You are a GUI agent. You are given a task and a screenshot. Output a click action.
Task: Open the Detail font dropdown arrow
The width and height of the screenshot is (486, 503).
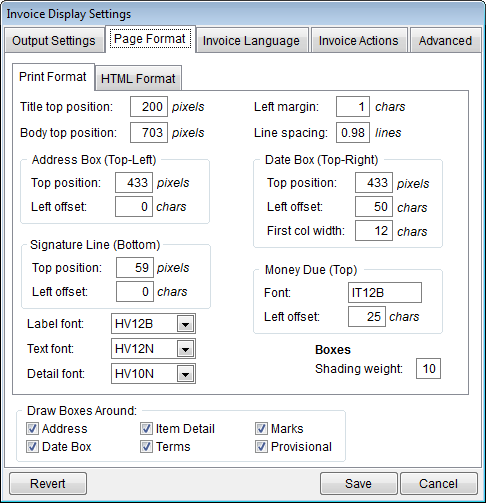pyautogui.click(x=185, y=374)
